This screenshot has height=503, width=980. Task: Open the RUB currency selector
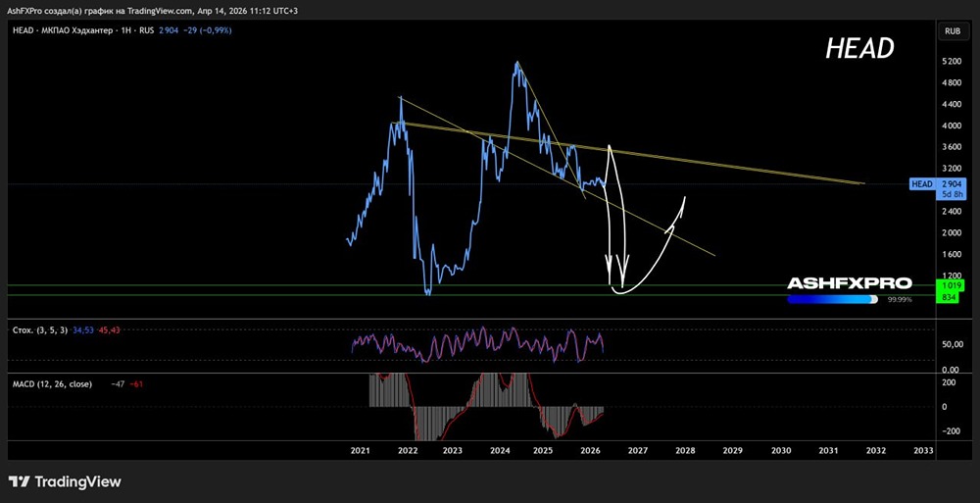click(953, 30)
